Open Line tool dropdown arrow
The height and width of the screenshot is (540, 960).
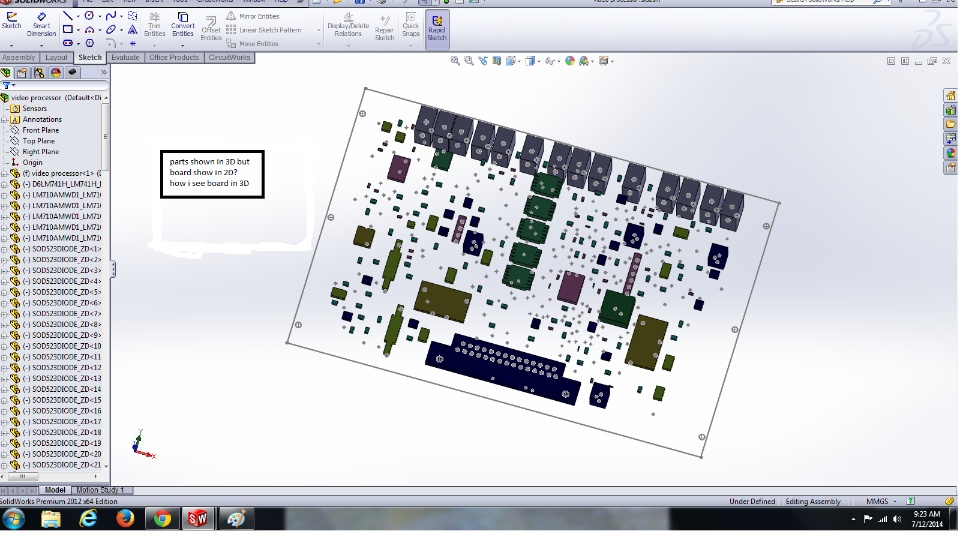pos(78,17)
